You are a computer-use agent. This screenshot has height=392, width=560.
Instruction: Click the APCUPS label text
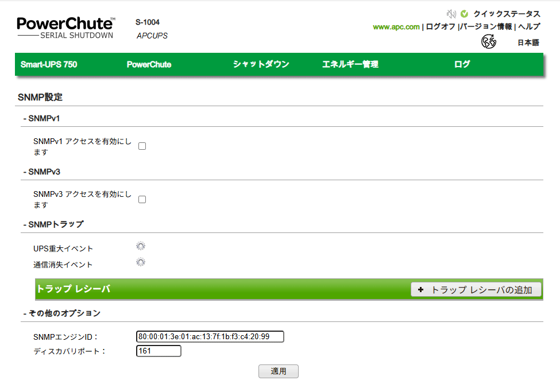pyautogui.click(x=152, y=36)
